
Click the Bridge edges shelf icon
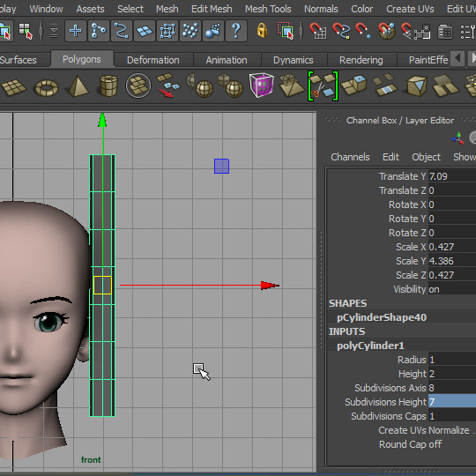click(385, 85)
